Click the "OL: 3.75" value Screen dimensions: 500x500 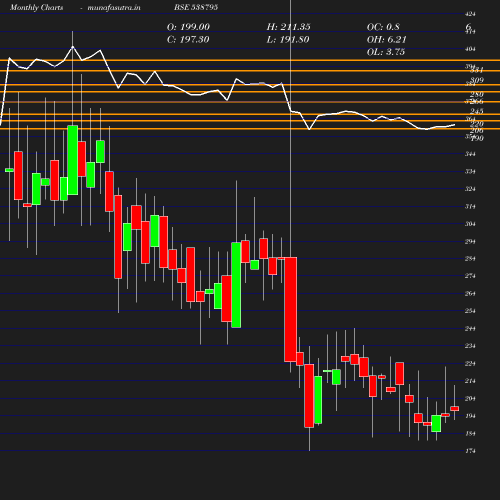(x=386, y=52)
